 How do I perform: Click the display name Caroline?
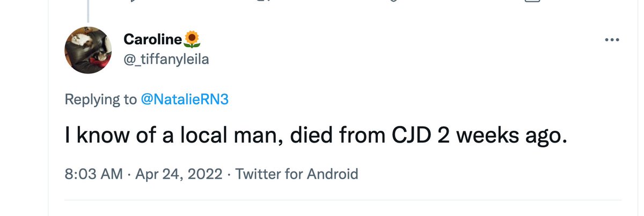click(x=153, y=39)
